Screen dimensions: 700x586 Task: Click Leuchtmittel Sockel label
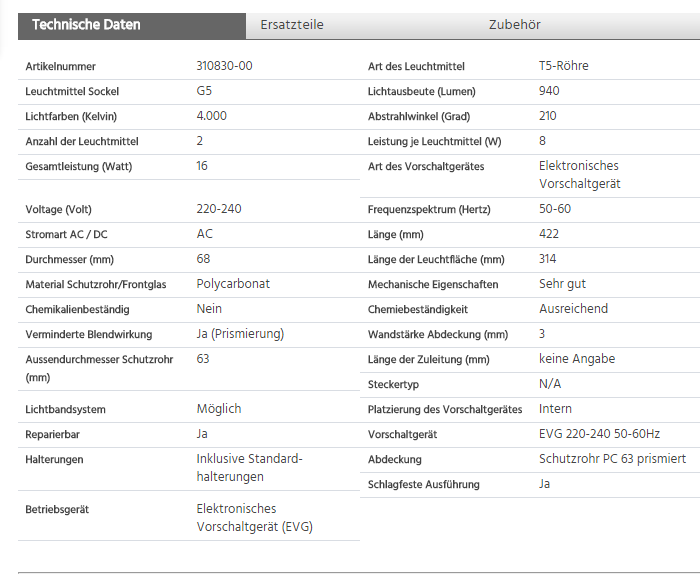72,91
